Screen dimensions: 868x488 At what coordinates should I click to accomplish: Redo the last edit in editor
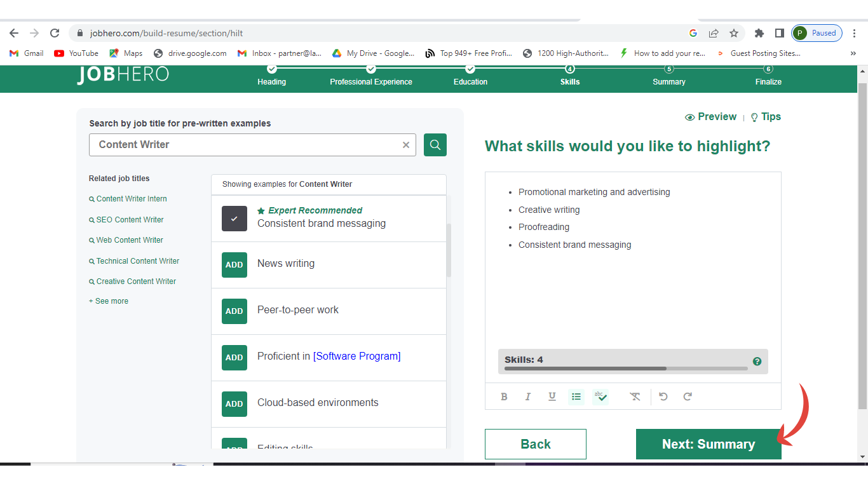coord(688,396)
